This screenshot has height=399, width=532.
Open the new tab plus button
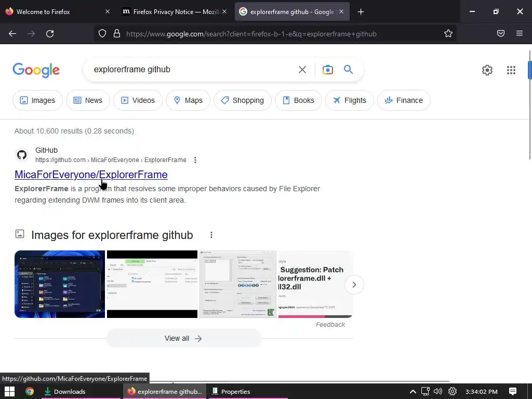pos(361,12)
